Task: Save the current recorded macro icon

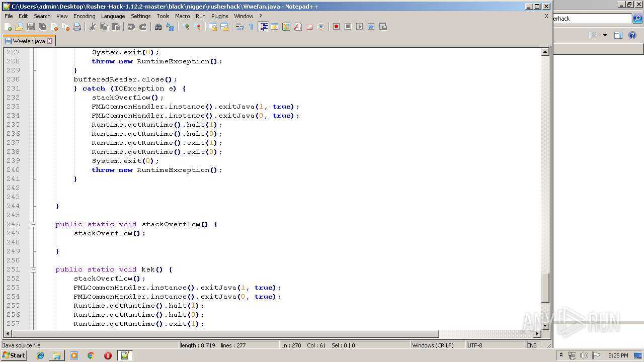Action: pyautogui.click(x=383, y=27)
